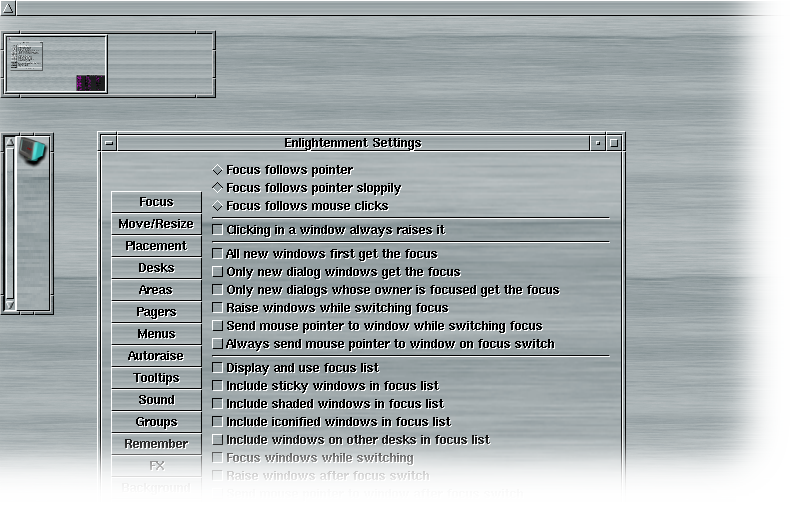The image size is (800, 525).
Task: Select the Tooltips settings tab
Action: point(156,377)
